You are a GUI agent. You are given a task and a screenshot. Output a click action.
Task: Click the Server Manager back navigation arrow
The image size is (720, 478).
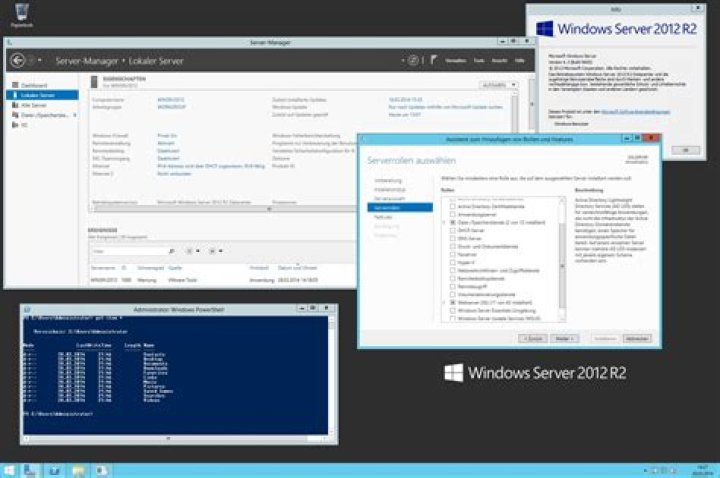point(17,60)
